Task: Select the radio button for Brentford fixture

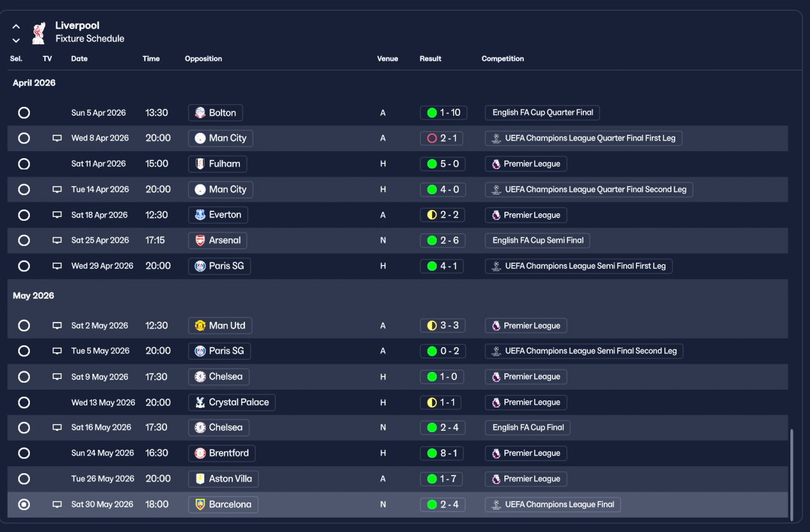Action: point(24,453)
